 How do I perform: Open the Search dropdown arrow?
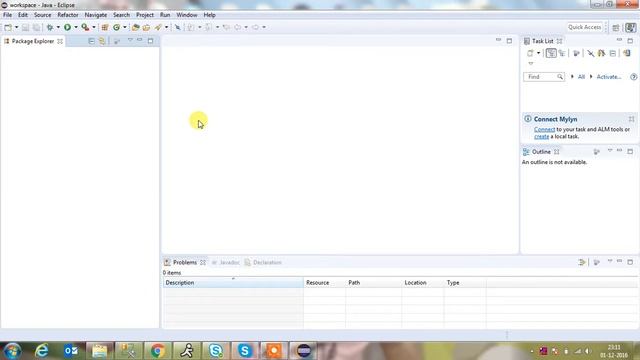coord(166,27)
